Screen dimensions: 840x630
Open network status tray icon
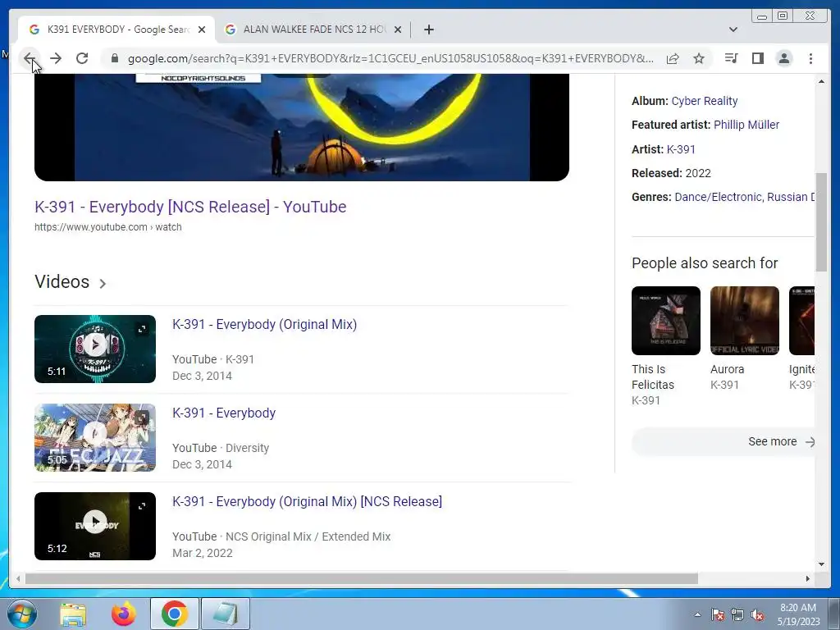pyautogui.click(x=737, y=614)
